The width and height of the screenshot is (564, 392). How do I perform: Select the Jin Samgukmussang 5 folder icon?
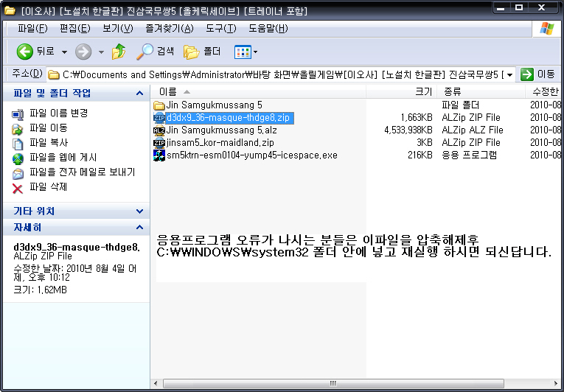click(x=159, y=105)
